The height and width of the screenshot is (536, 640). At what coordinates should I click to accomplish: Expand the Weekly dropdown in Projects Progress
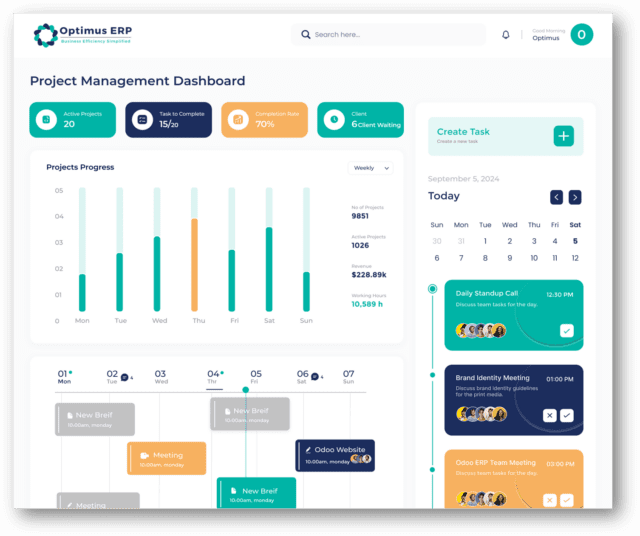click(370, 168)
